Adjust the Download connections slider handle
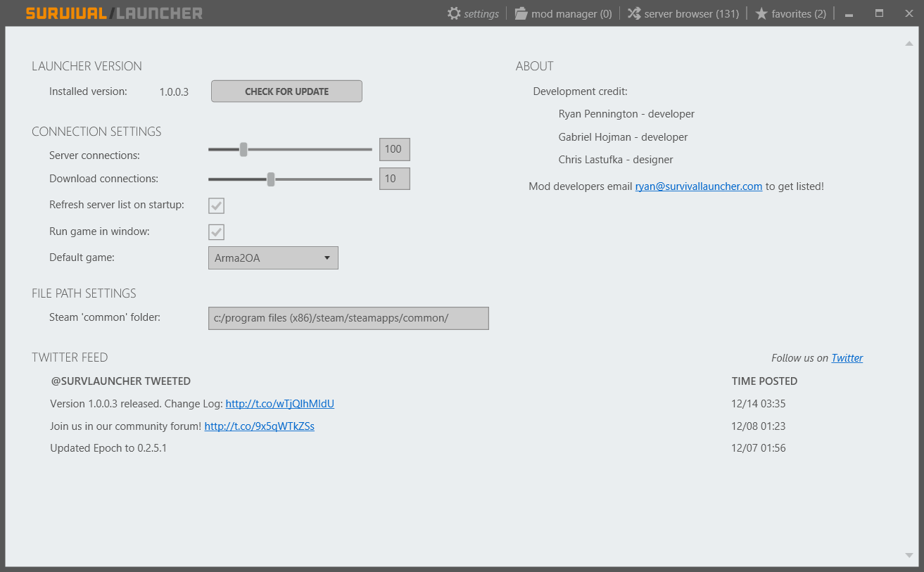The height and width of the screenshot is (572, 924). tap(271, 179)
